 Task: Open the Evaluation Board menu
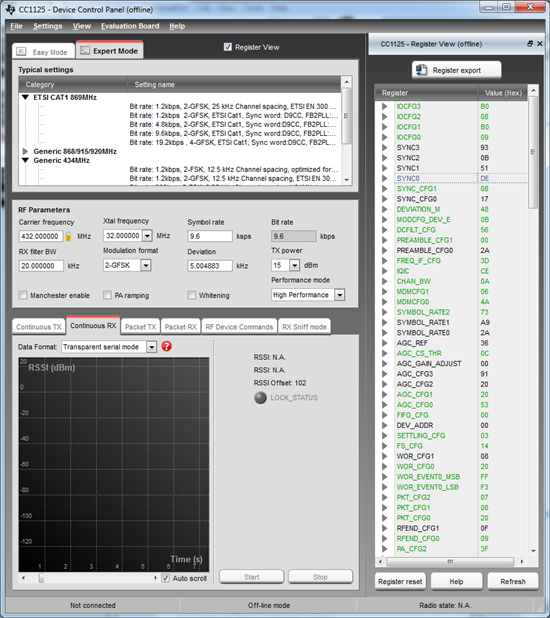point(130,26)
